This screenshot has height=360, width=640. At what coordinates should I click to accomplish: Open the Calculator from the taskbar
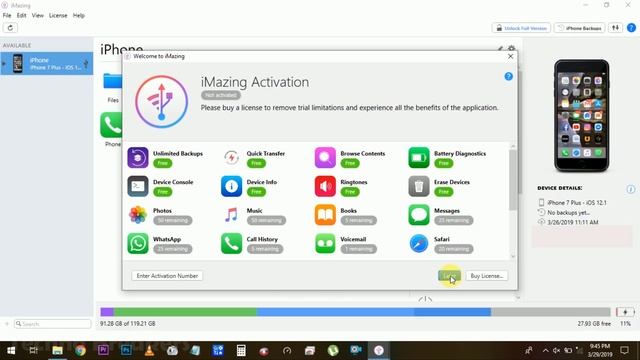[x=241, y=350]
